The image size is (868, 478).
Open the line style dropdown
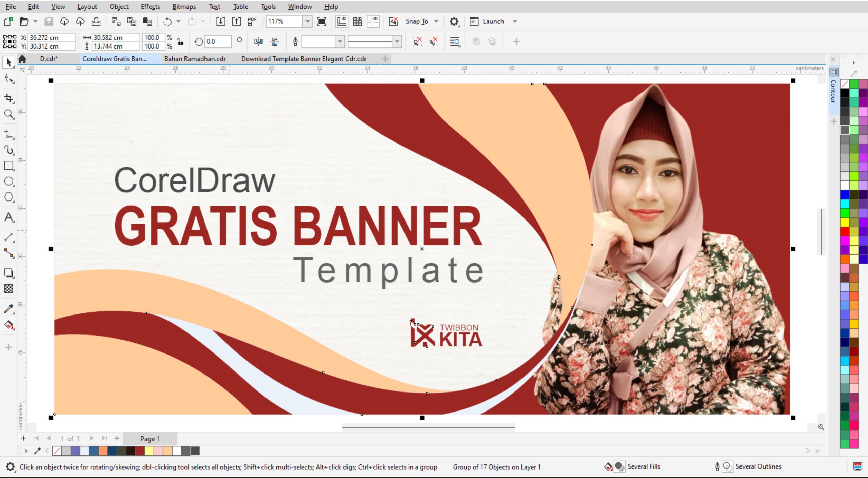(x=397, y=42)
